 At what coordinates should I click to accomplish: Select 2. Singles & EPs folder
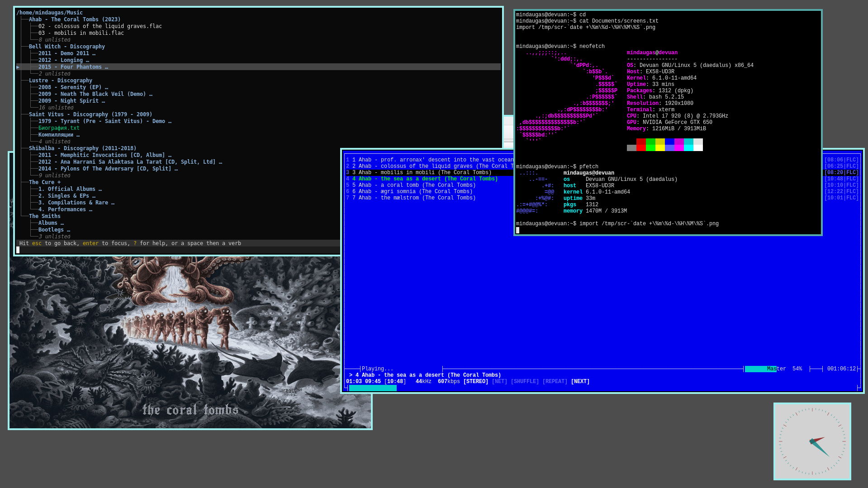pyautogui.click(x=67, y=196)
